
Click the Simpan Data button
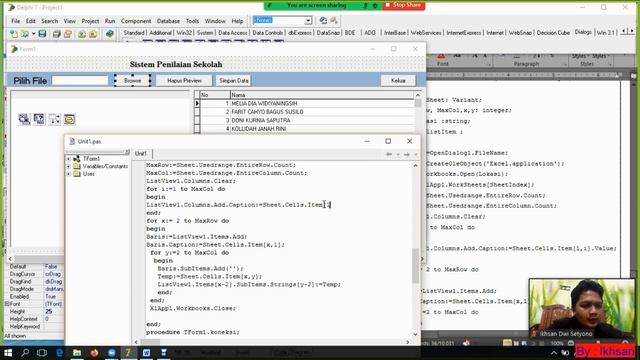coord(233,80)
